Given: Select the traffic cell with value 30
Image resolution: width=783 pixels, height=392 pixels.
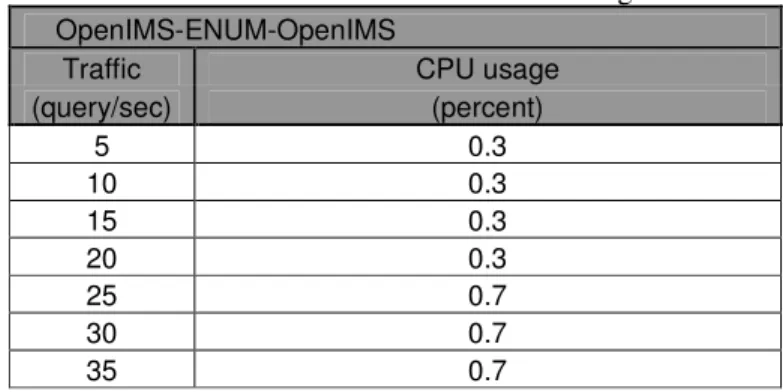Looking at the screenshot, I should point(102,332).
